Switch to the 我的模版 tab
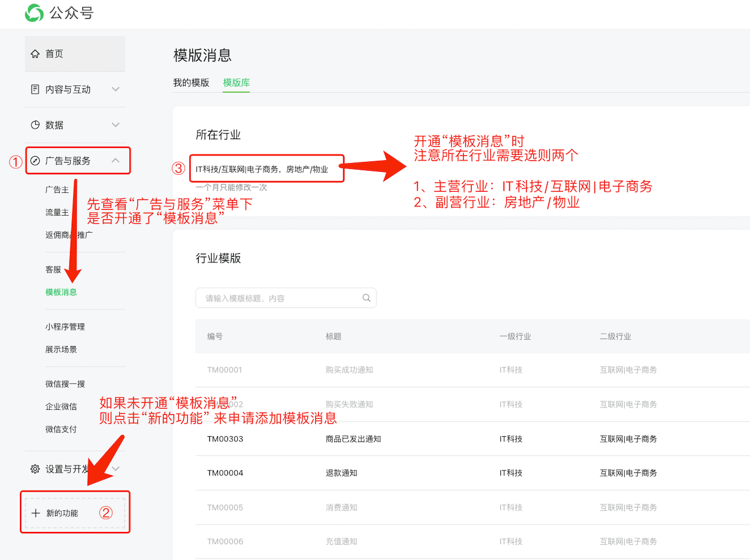Screen dimensions: 750x560 click(x=191, y=83)
